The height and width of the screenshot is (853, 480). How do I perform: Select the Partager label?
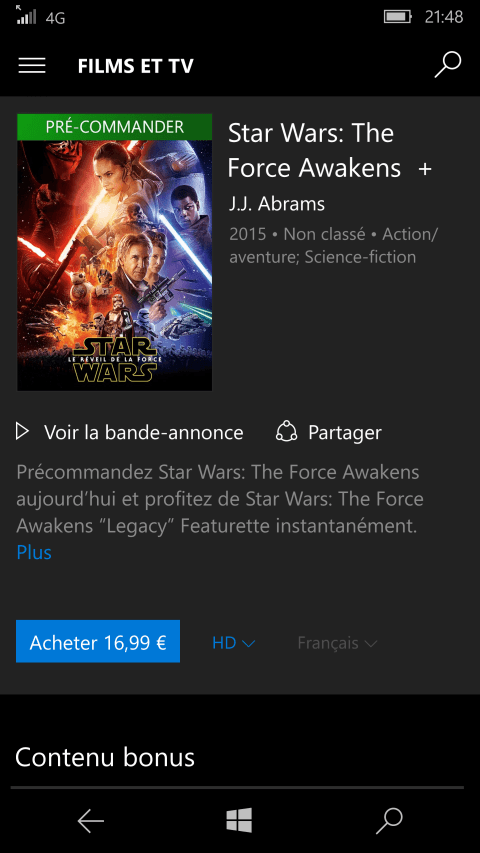345,433
